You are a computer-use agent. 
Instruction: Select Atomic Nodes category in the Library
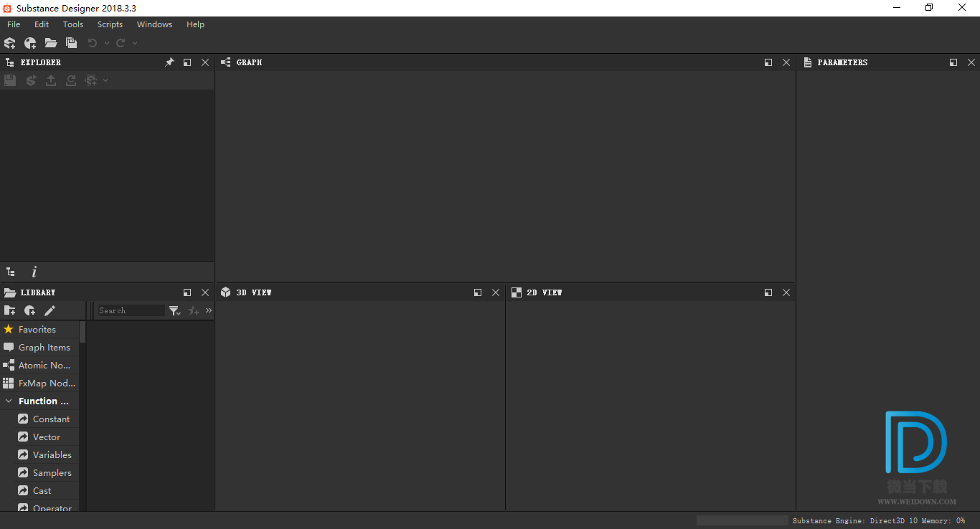click(x=39, y=366)
